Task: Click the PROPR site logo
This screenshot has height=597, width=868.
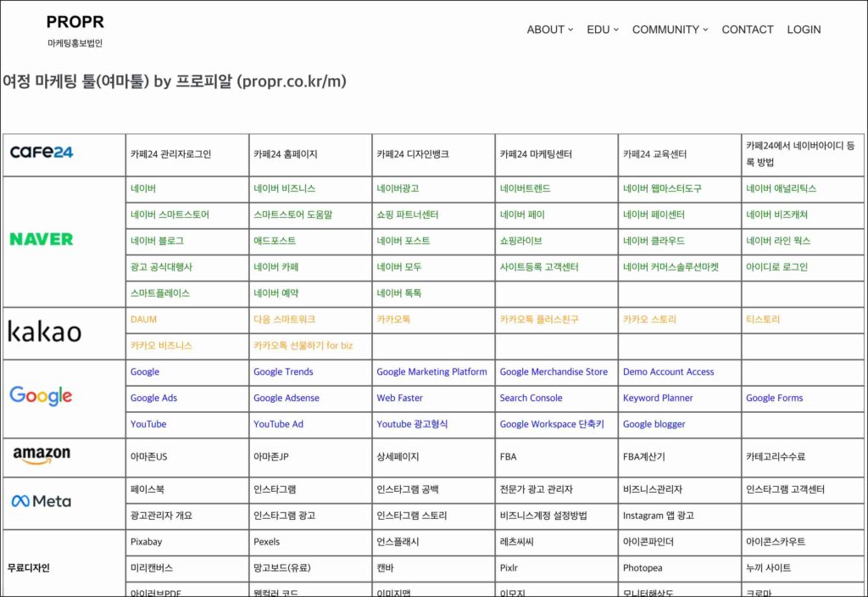Action: point(75,22)
